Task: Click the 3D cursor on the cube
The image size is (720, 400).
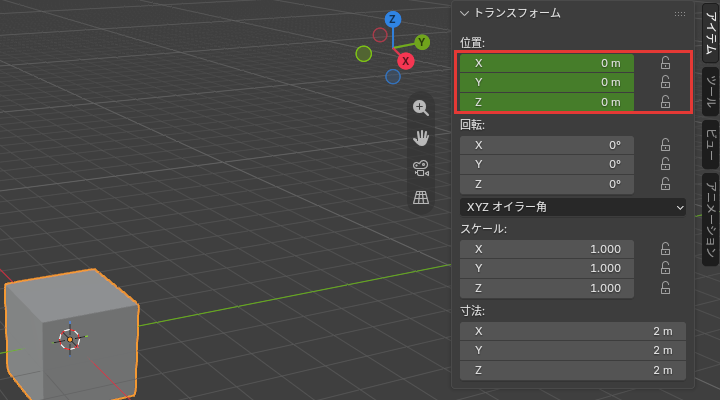Action: (70, 339)
